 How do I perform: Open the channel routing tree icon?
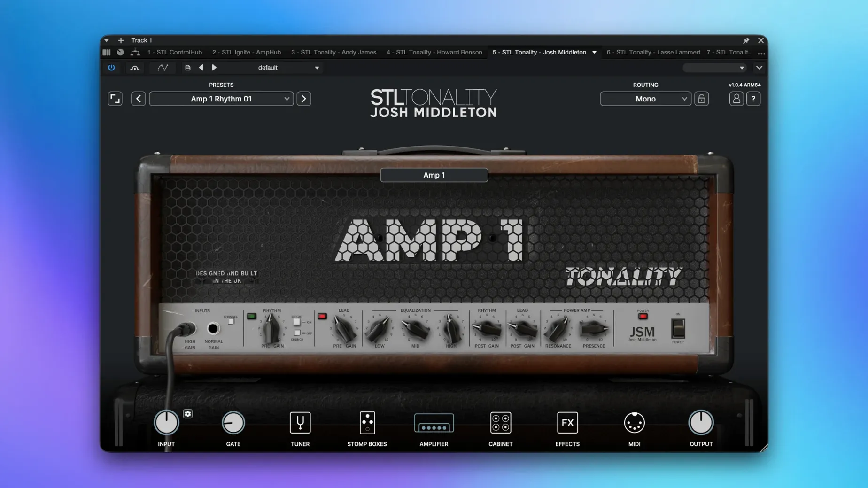(x=135, y=52)
